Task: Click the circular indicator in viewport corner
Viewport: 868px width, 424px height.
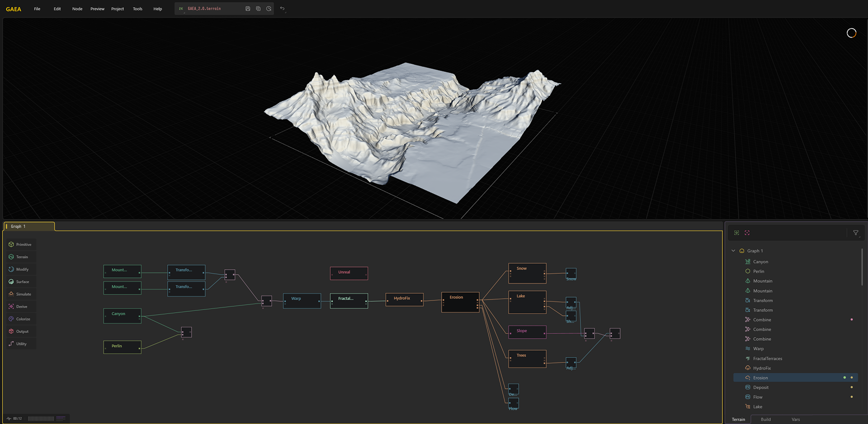Action: tap(851, 33)
